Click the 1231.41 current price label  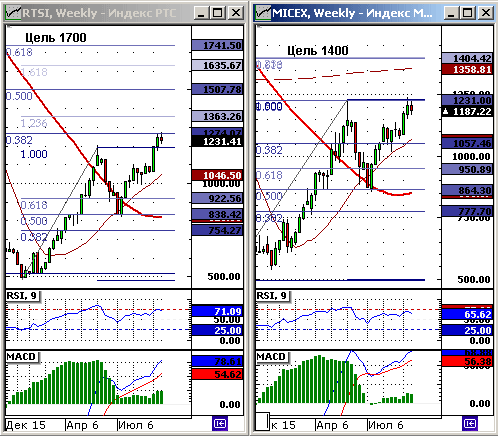(217, 141)
